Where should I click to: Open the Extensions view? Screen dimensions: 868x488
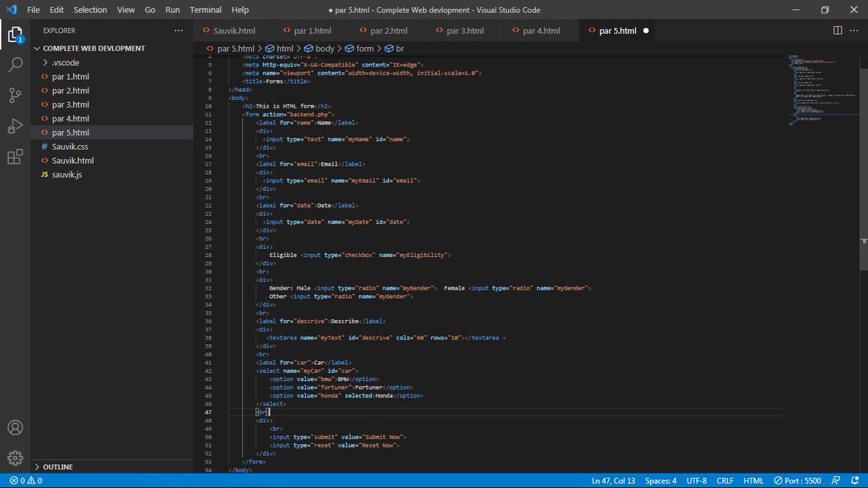click(x=15, y=157)
